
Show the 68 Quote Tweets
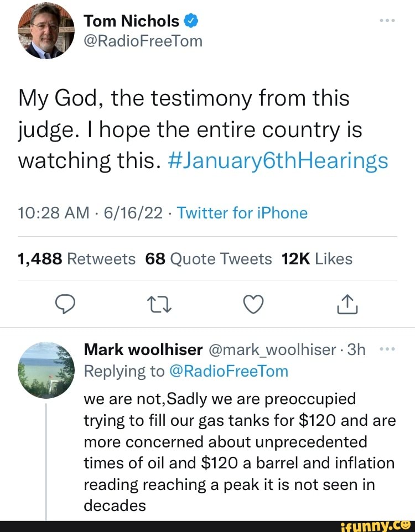209,258
